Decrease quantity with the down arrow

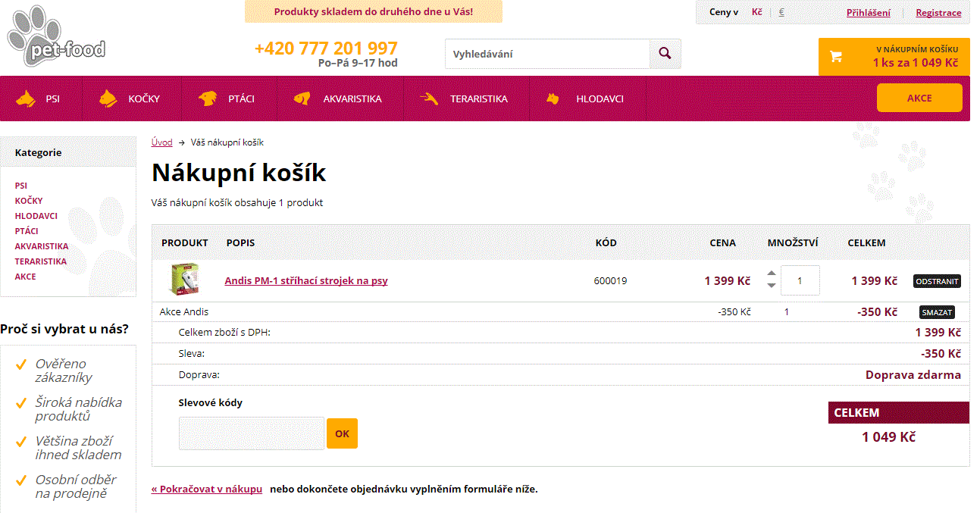point(772,286)
